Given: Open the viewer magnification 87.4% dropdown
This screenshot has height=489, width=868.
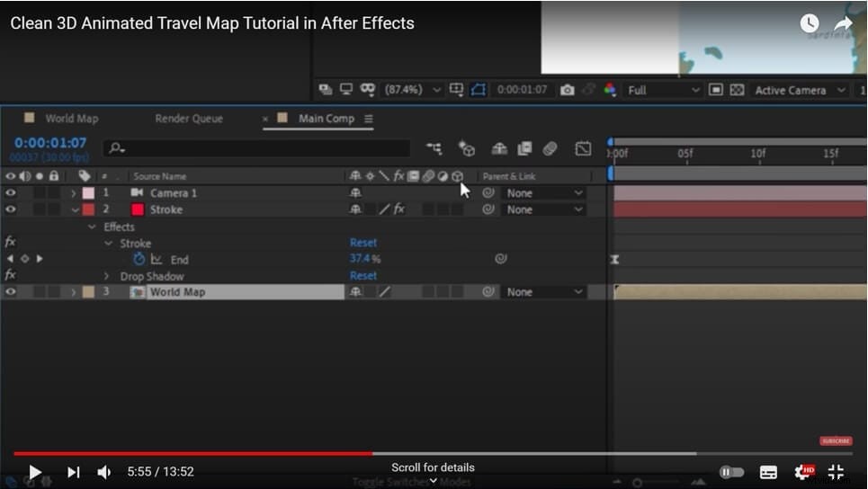Looking at the screenshot, I should tap(414, 90).
